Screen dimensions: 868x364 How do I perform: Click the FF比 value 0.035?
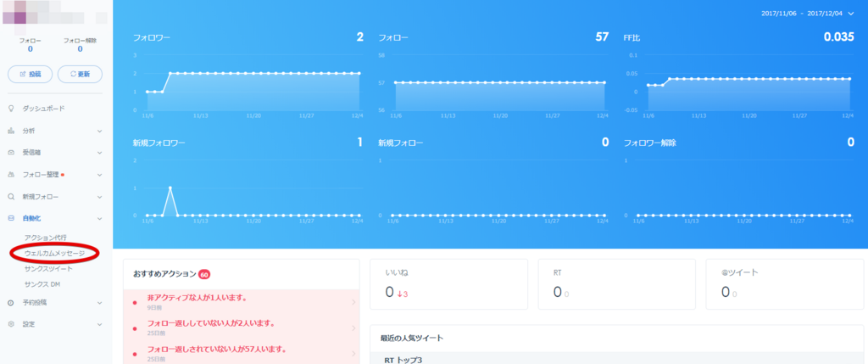click(838, 37)
